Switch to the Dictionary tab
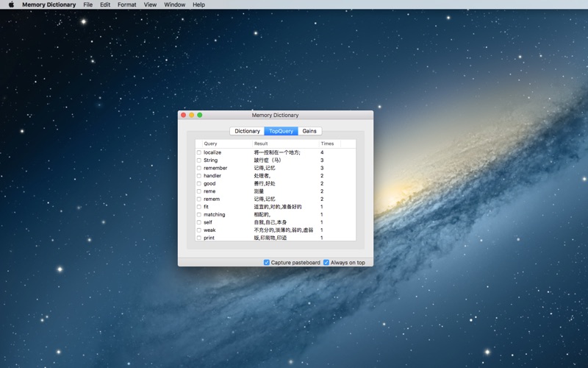This screenshot has height=368, width=588. tap(247, 131)
